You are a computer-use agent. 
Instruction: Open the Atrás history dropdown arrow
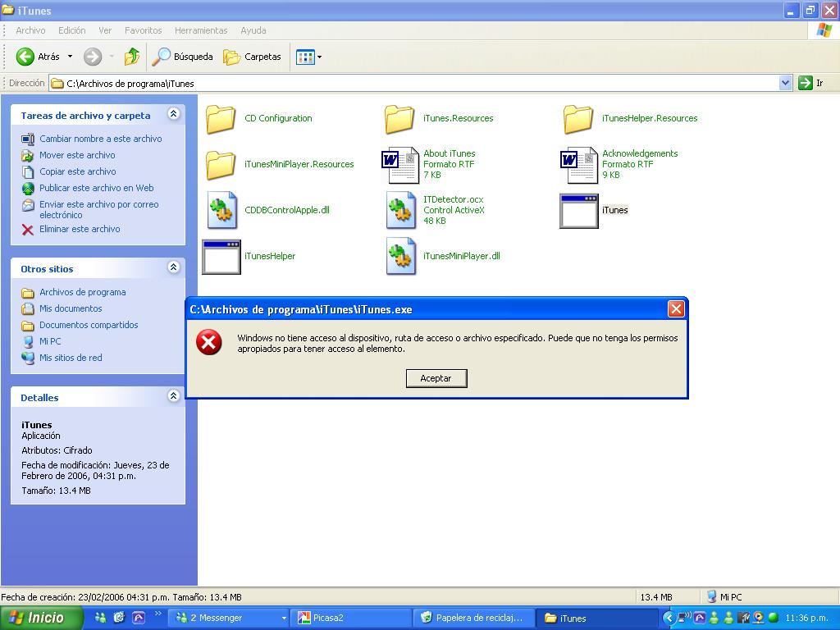(x=70, y=57)
